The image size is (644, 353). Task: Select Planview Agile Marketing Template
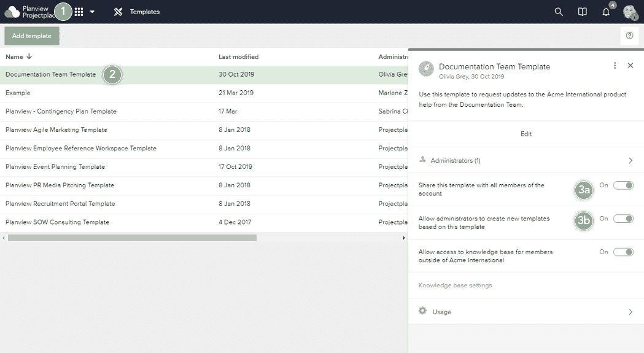click(x=204, y=130)
